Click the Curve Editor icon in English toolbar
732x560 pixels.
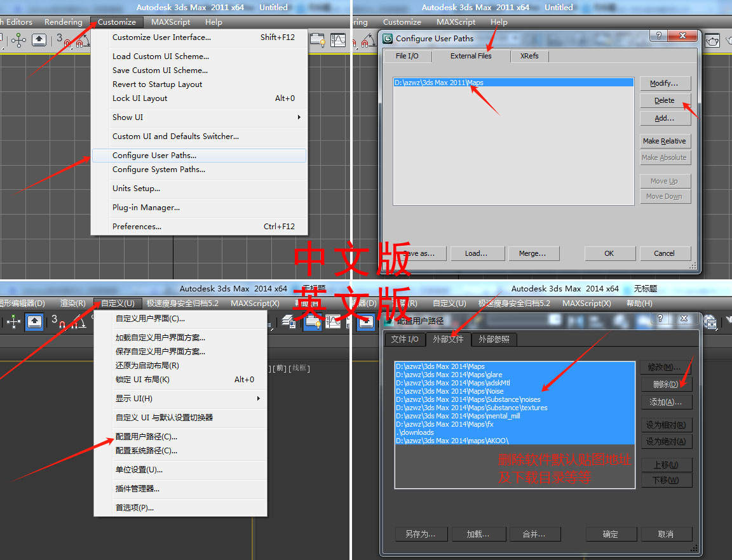pos(338,40)
